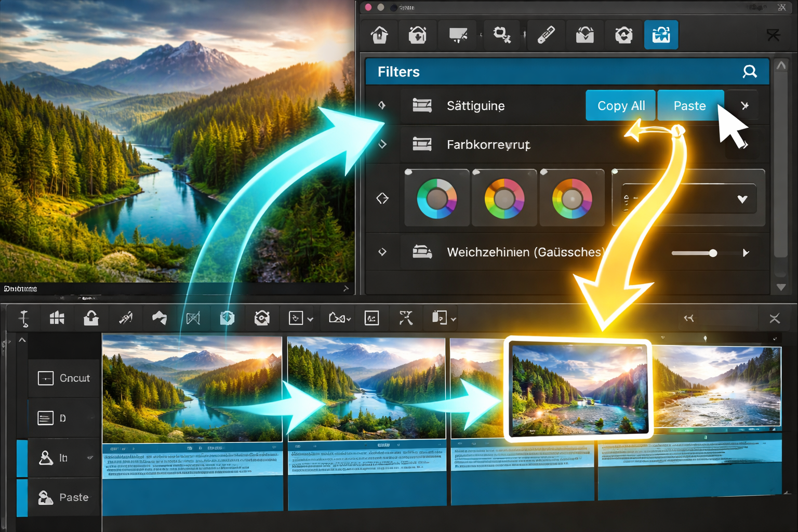Click the Weichzehinien blur slider handle
Viewport: 798px width, 532px height.
pos(713,253)
